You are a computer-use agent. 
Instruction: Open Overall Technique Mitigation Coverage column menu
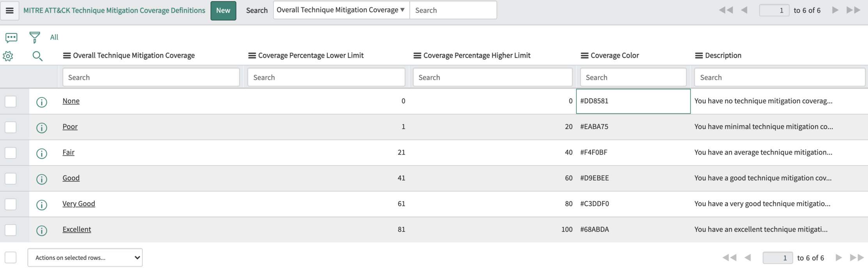[67, 56]
